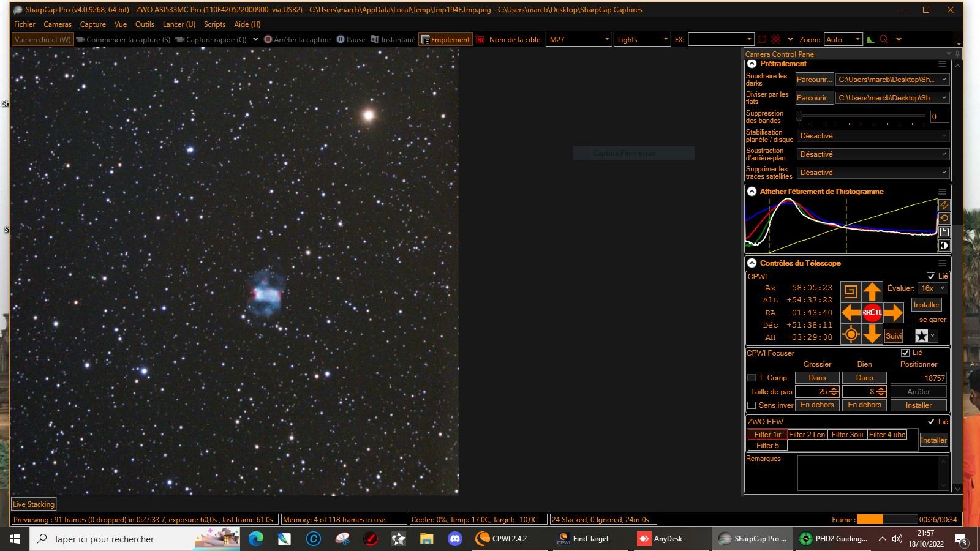Click the auto-stretch lightning bolt icon
This screenshot has width=980, height=551.
pos(944,204)
